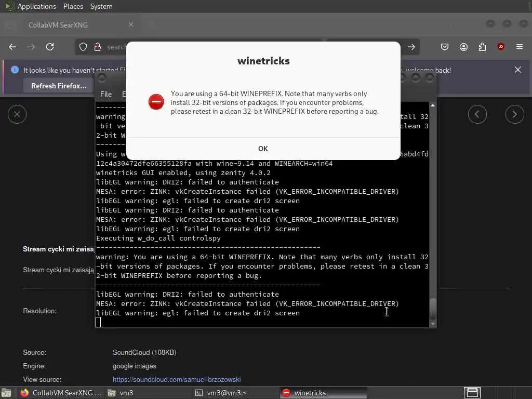Dismiss the Firefox refresh notification bar
Image resolution: width=532 pixels, height=399 pixels.
pos(518,70)
